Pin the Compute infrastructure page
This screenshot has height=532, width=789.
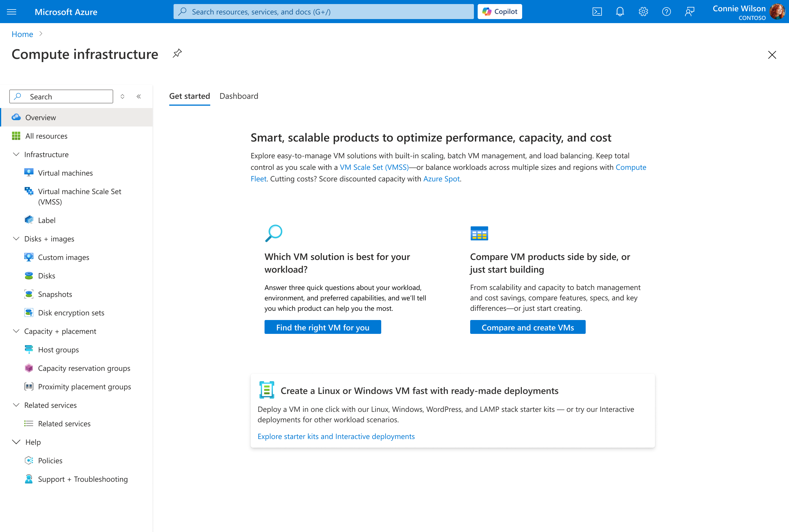pos(177,53)
